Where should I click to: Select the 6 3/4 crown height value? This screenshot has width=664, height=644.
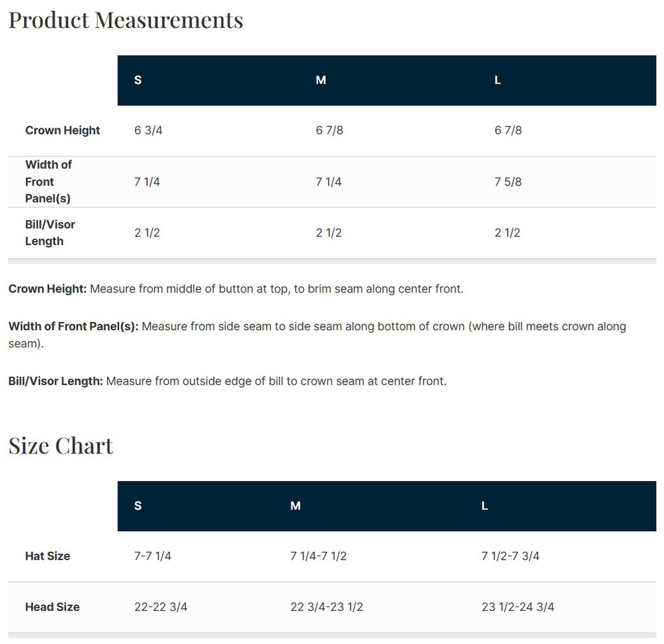pyautogui.click(x=148, y=130)
